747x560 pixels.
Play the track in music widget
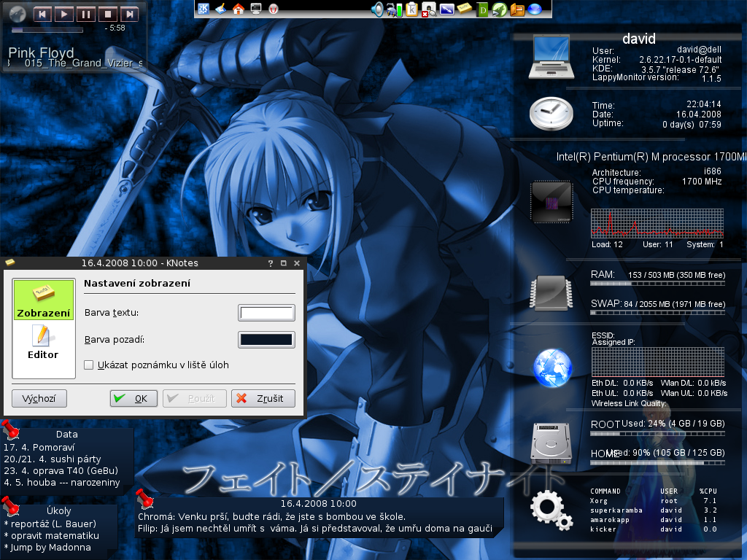pos(64,14)
